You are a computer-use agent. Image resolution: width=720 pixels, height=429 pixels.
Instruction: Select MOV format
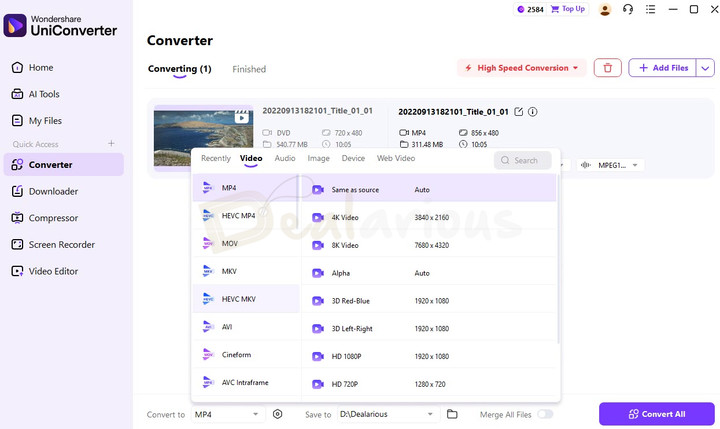pos(246,243)
